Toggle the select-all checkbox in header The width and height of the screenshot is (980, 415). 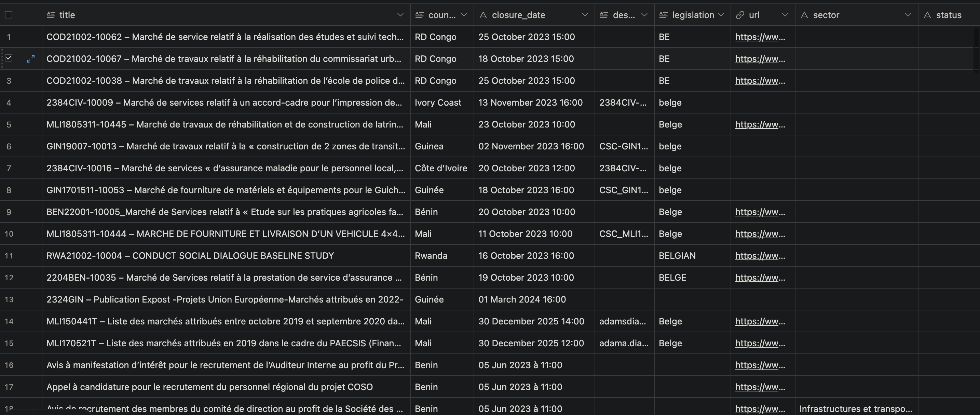(x=9, y=15)
